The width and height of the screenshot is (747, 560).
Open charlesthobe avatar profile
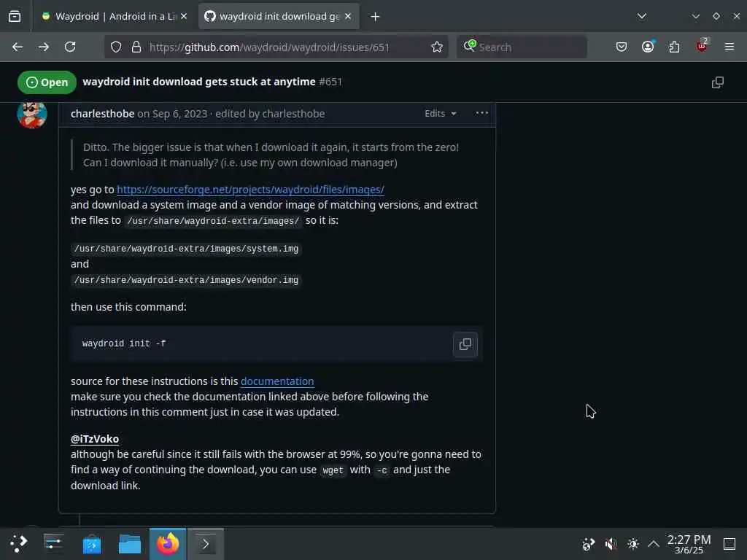[32, 114]
